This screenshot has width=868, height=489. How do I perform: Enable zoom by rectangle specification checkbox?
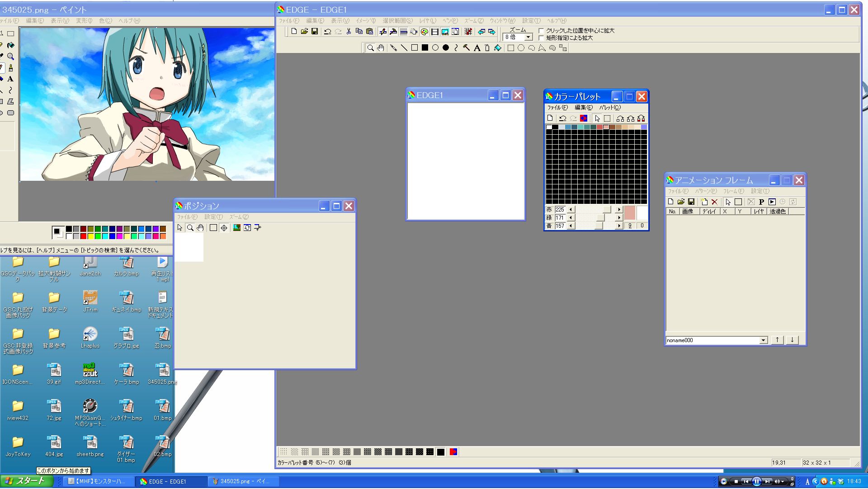(x=541, y=38)
